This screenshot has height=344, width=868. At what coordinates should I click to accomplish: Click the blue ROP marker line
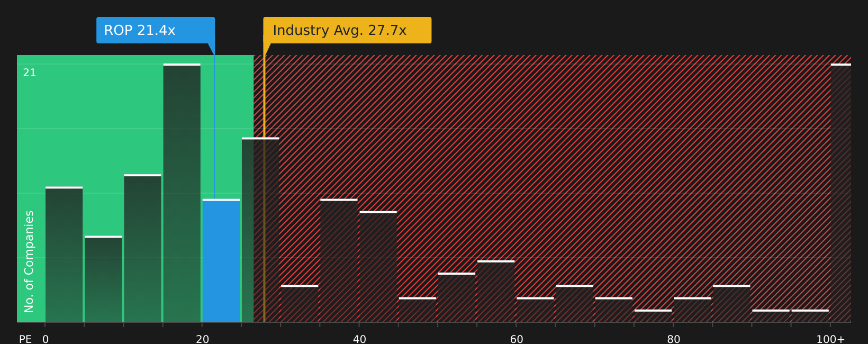point(214,127)
